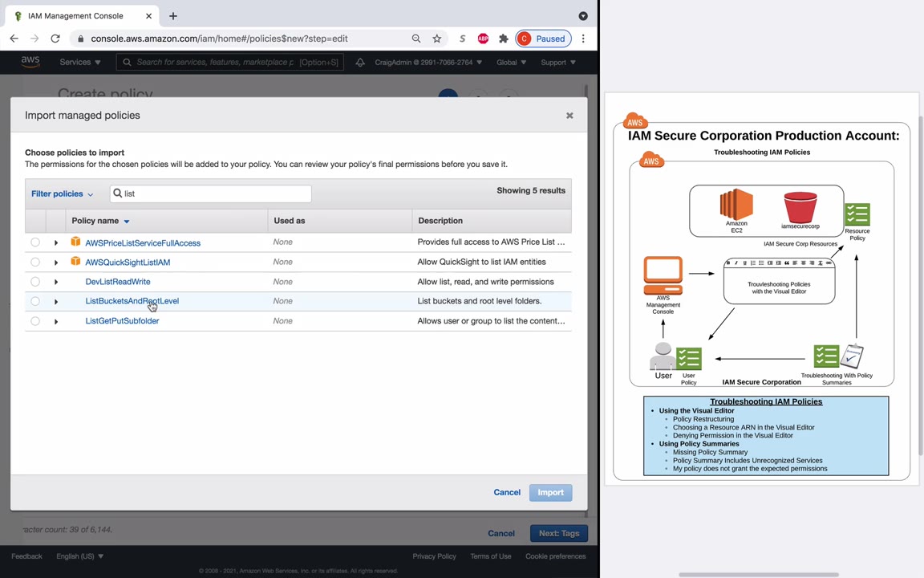Click the Resource Policy checklist icon in diagram
924x578 pixels.
(857, 214)
